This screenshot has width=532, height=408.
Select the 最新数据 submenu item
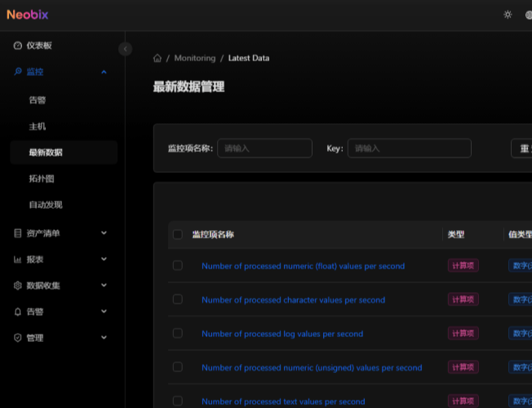click(x=64, y=153)
